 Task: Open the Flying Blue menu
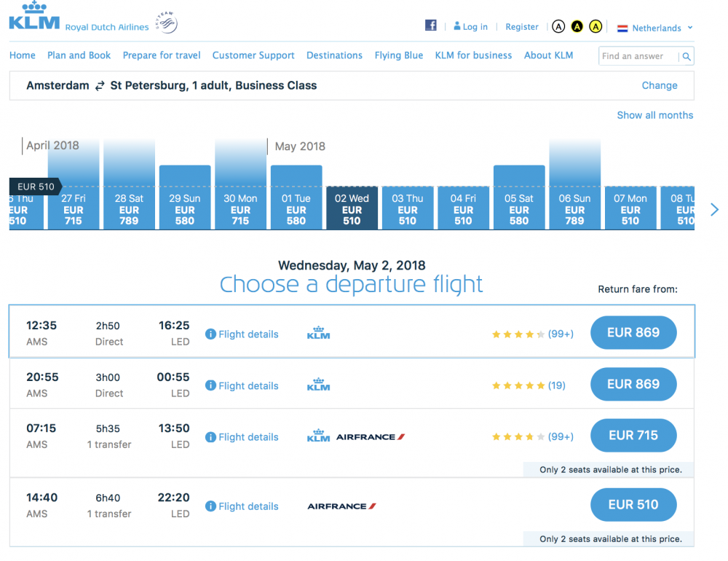pyautogui.click(x=399, y=55)
